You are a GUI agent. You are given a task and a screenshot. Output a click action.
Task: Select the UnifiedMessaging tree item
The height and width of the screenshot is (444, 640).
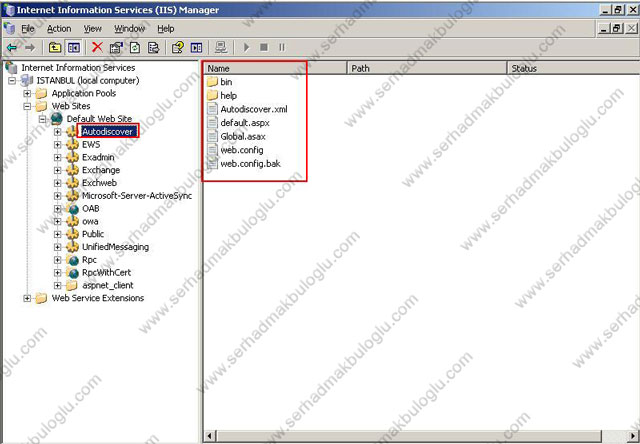(116, 247)
